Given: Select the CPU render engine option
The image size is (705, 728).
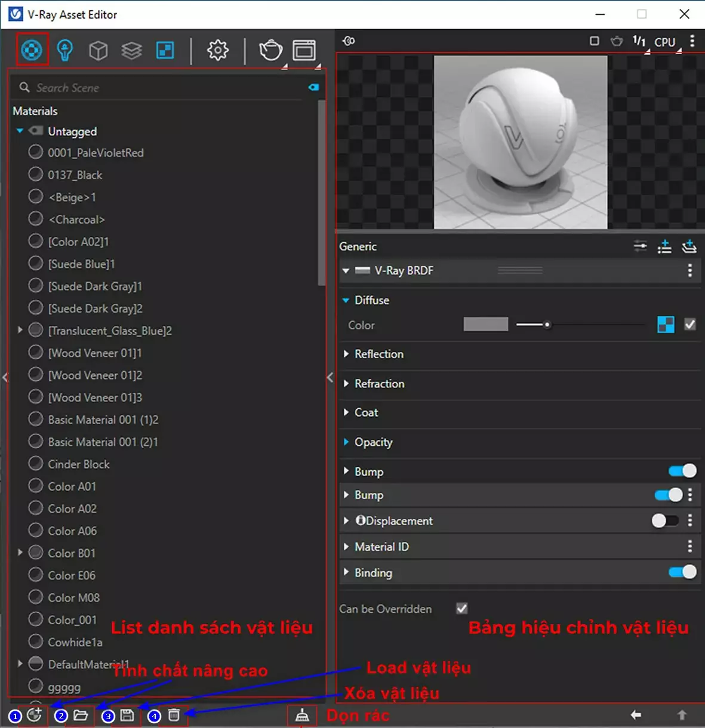Looking at the screenshot, I should point(664,41).
